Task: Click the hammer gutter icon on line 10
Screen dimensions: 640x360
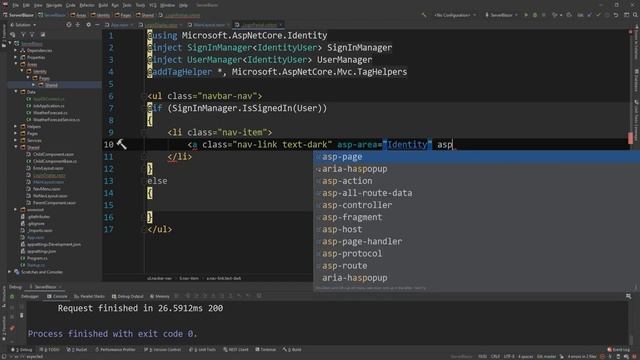Action: [x=122, y=144]
